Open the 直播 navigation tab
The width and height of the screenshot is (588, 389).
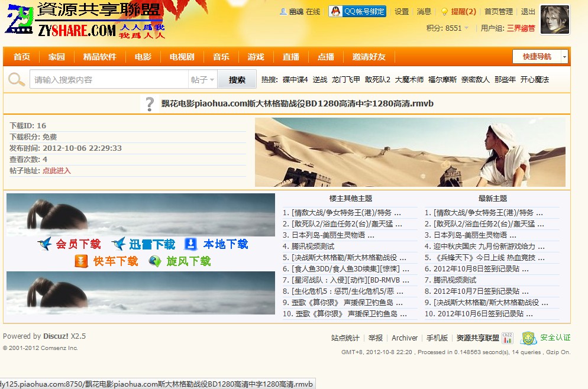tap(291, 57)
